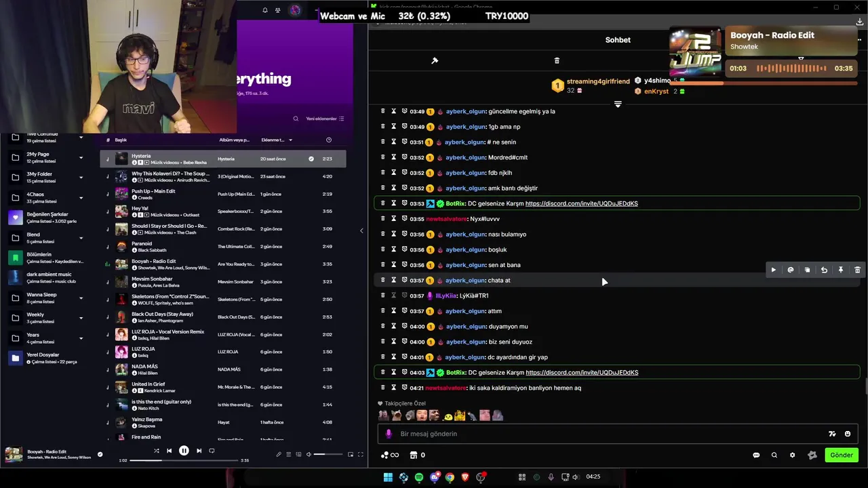Mute Spotify volume speaker icon
This screenshot has height=488, width=868.
(309, 454)
